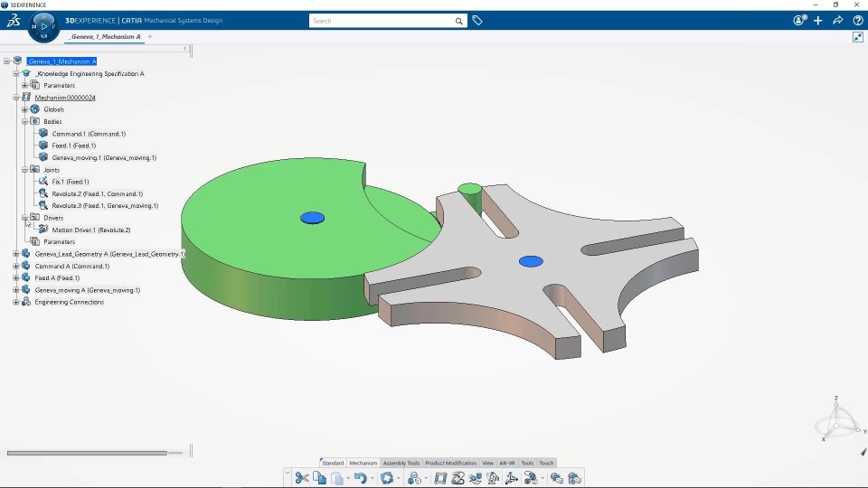This screenshot has width=868, height=488.
Task: Collapse the Drivers node
Action: (25, 218)
